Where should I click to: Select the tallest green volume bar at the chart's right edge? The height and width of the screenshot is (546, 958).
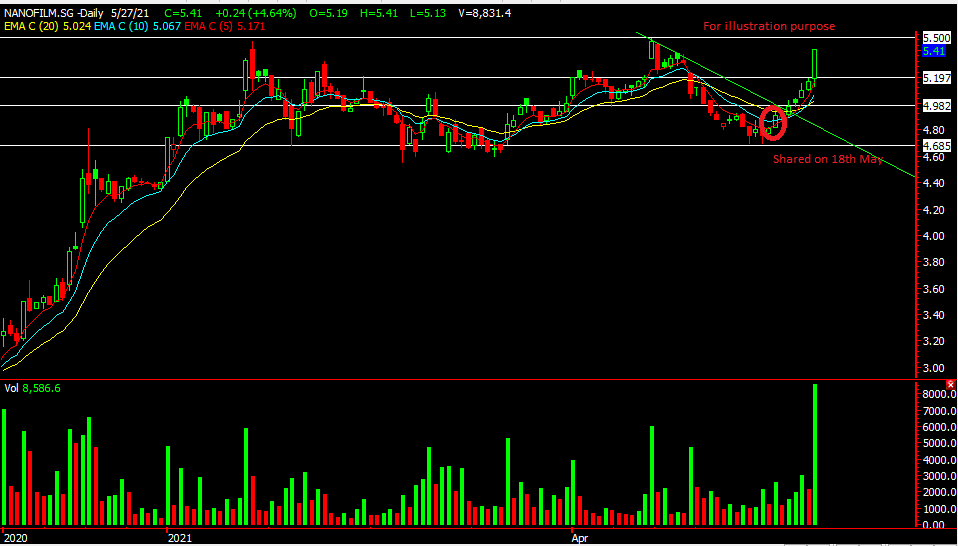pyautogui.click(x=815, y=454)
